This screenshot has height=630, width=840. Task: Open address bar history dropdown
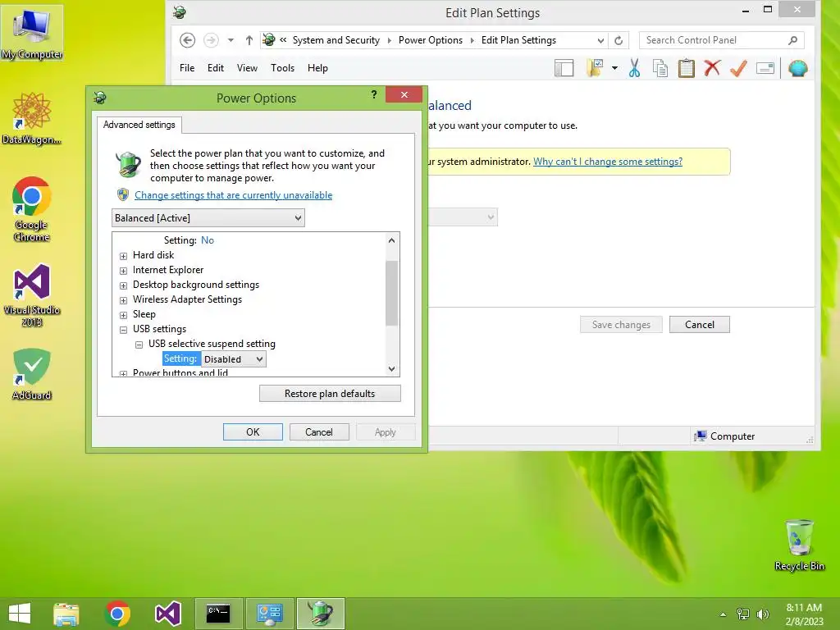pos(600,40)
